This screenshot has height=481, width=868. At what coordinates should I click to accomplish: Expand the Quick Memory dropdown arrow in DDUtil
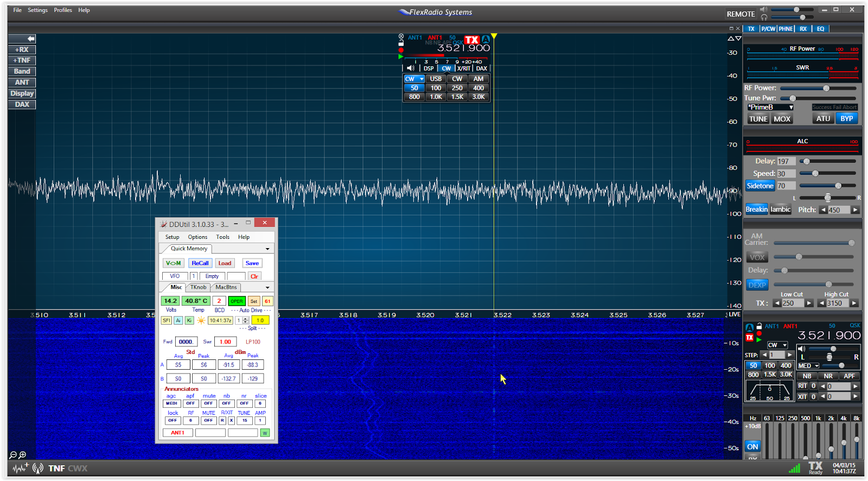click(267, 249)
